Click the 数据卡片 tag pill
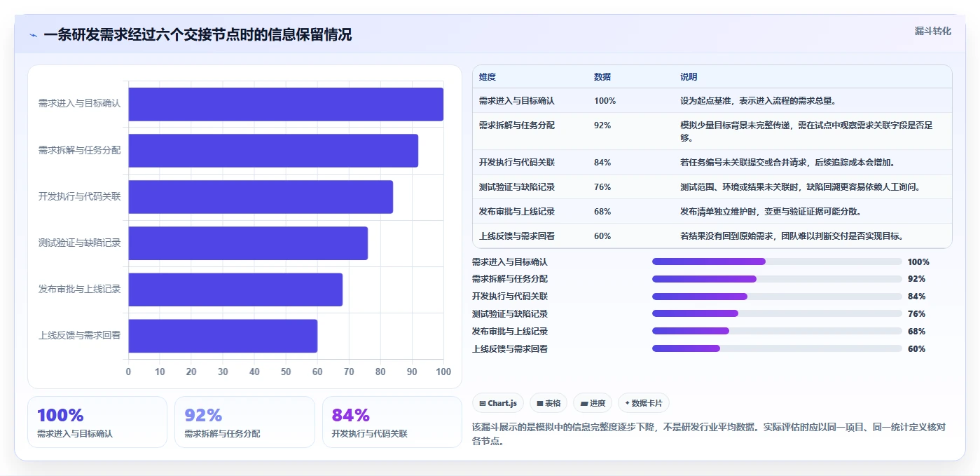980x476 pixels. (644, 403)
